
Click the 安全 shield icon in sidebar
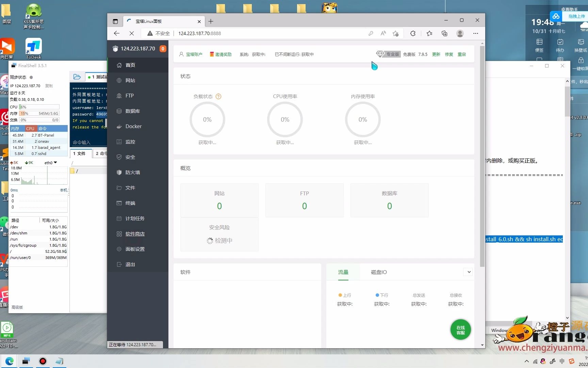click(119, 157)
